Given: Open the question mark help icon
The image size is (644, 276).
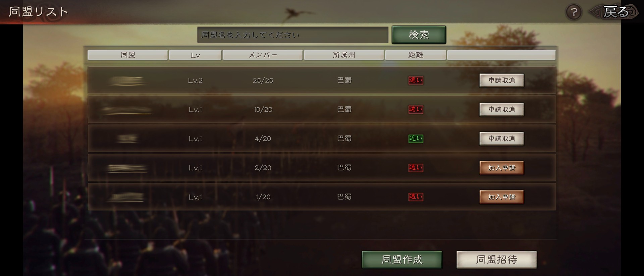Looking at the screenshot, I should click(574, 12).
